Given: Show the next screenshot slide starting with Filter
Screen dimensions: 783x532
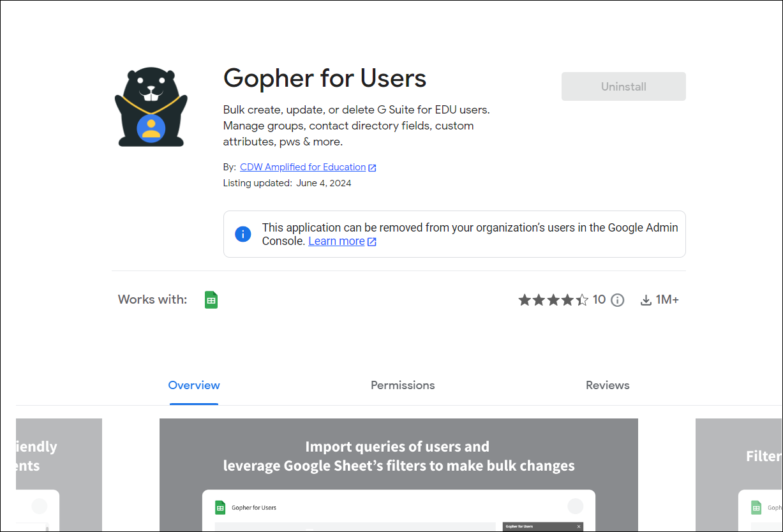Looking at the screenshot, I should (x=738, y=475).
